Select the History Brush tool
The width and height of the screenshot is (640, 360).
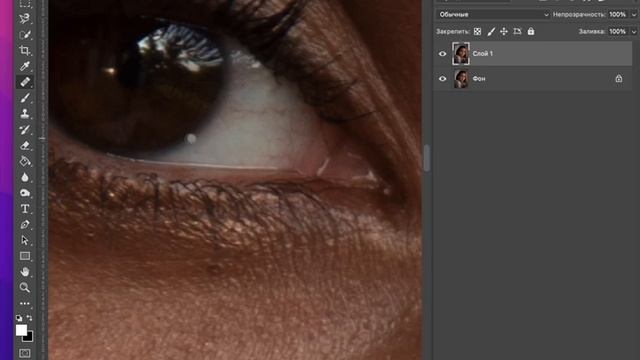[x=24, y=129]
